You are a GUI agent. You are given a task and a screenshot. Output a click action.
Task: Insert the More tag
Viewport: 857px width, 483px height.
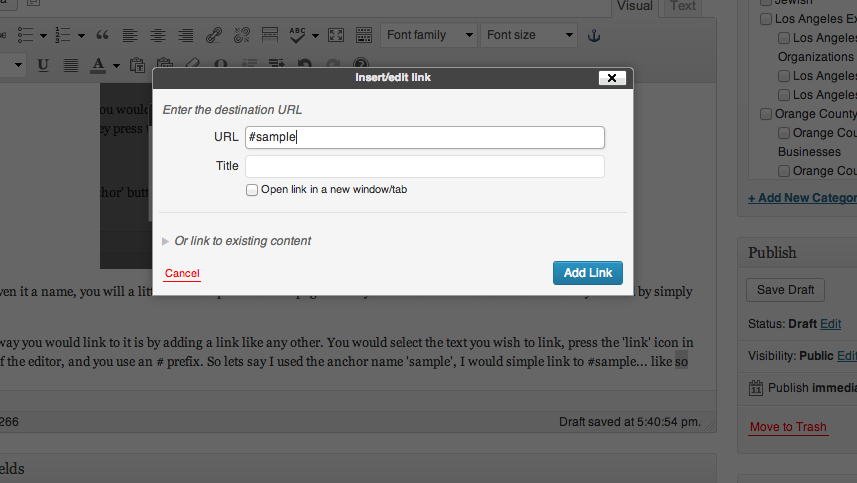pyautogui.click(x=269, y=35)
